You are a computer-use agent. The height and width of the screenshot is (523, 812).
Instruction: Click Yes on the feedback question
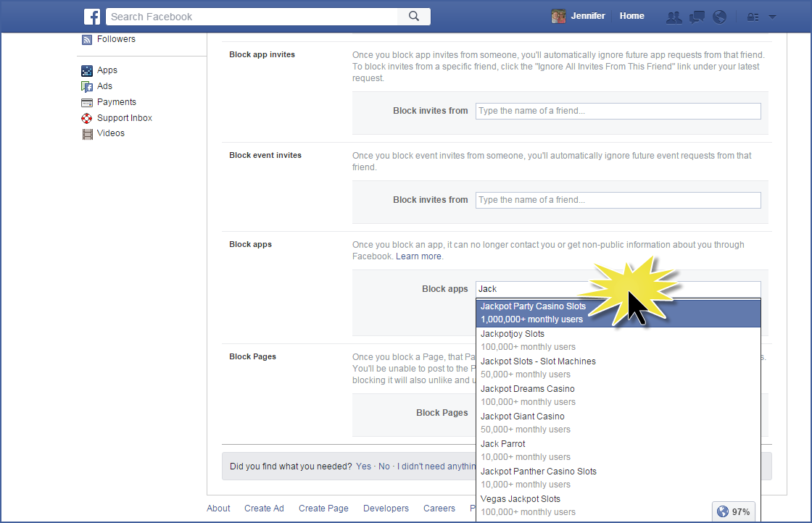363,466
